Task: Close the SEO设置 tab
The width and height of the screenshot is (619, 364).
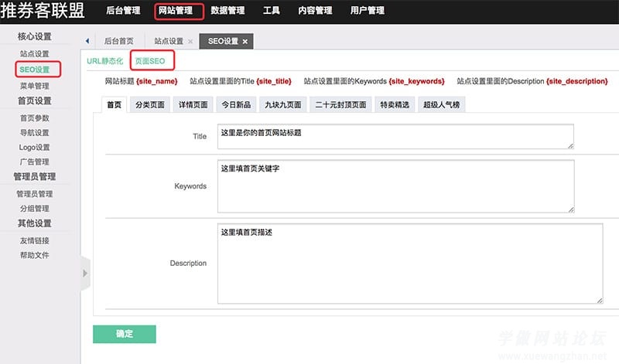Action: tap(245, 42)
